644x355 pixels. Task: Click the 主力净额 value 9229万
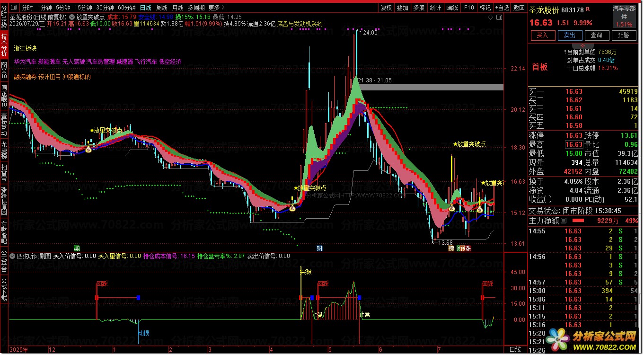tap(608, 221)
